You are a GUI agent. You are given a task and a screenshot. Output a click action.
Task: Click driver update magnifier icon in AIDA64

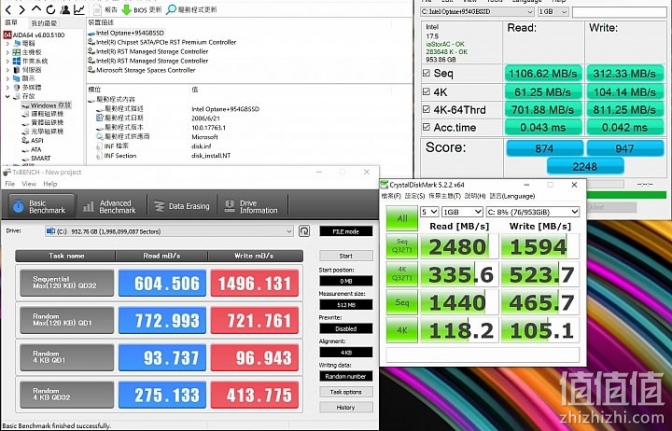click(x=171, y=9)
